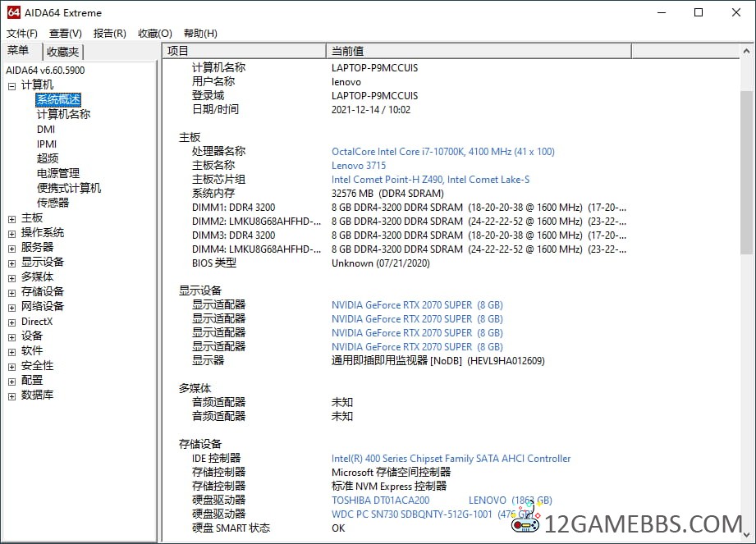
Task: Expand the 设备 tree node
Action: coord(12,336)
